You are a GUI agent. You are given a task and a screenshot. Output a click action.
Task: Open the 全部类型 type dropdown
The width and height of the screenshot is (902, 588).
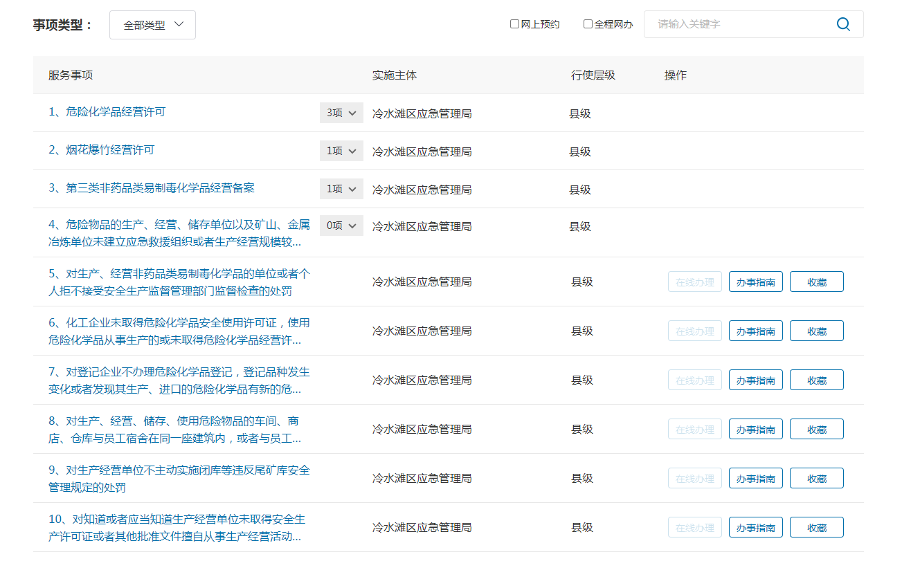[x=152, y=25]
